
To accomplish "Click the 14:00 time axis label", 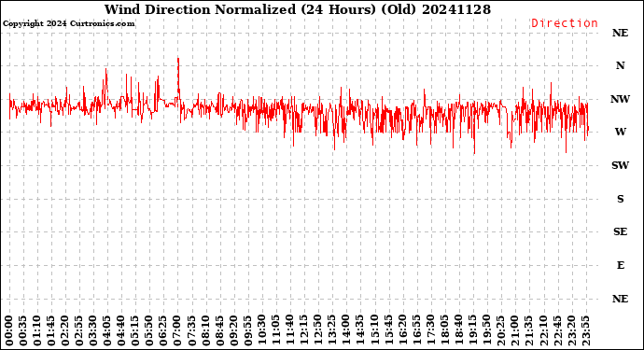I will click(x=346, y=331).
